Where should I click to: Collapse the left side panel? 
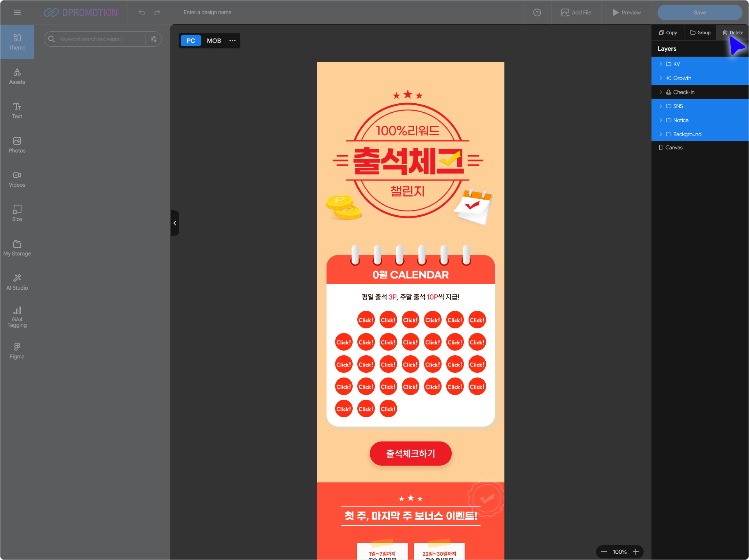coord(175,223)
